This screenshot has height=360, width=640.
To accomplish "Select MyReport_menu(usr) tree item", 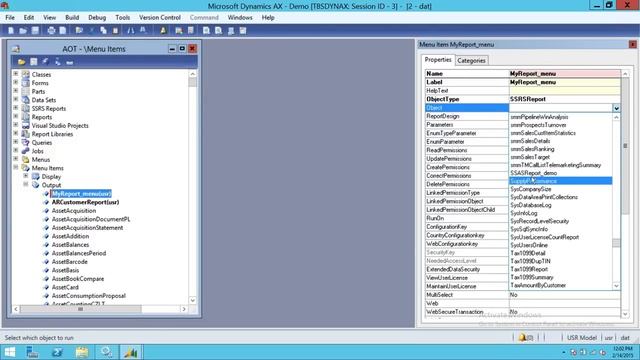I will click(81, 193).
